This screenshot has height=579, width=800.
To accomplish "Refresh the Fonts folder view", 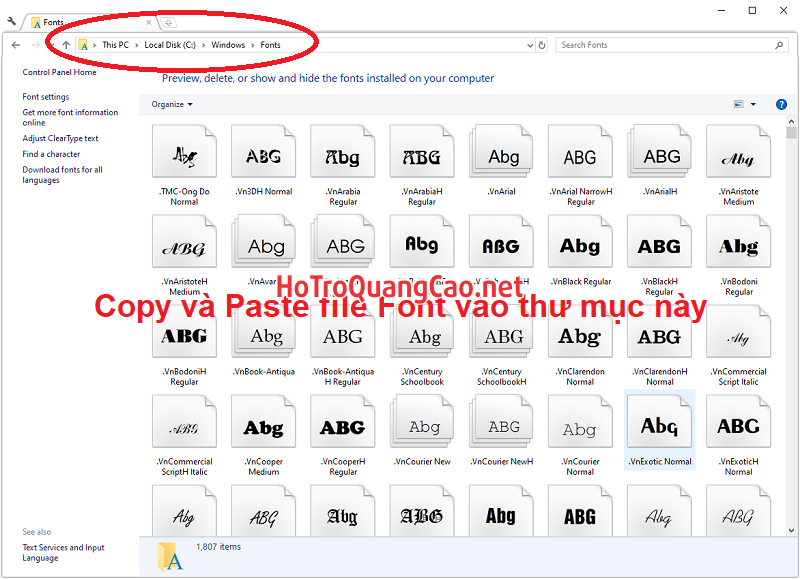I will pos(542,45).
